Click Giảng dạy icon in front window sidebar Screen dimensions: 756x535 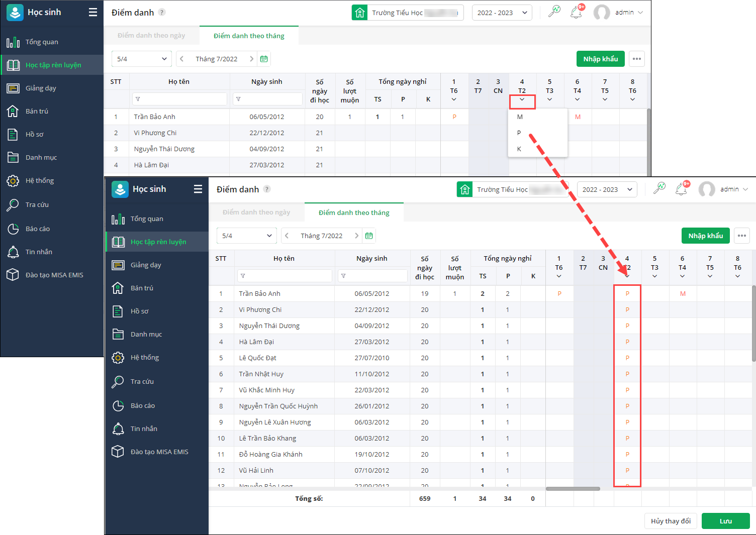click(x=118, y=265)
